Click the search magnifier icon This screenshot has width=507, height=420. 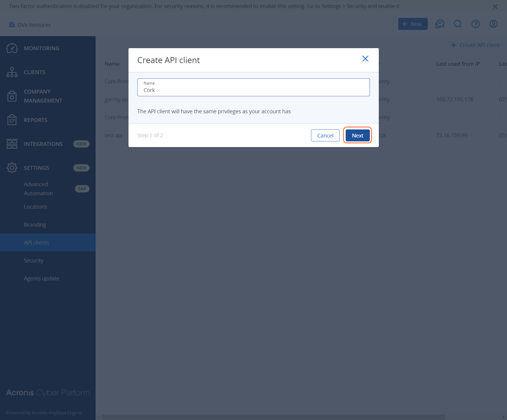(x=458, y=24)
